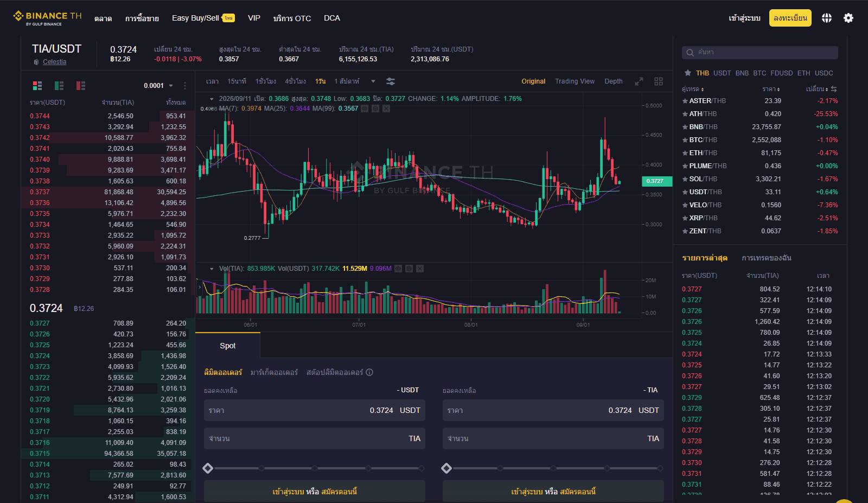The height and width of the screenshot is (503, 868).
Task: Expand chart to fullscreen
Action: click(639, 81)
